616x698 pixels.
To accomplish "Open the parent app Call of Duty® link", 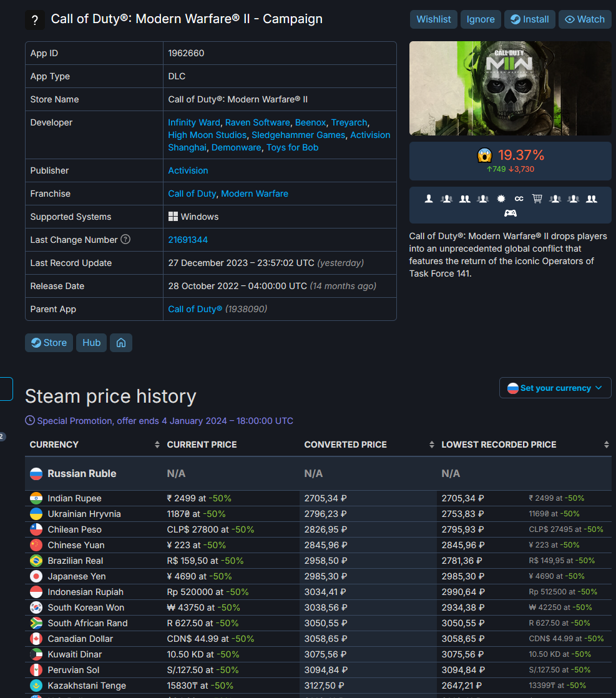I will 195,309.
